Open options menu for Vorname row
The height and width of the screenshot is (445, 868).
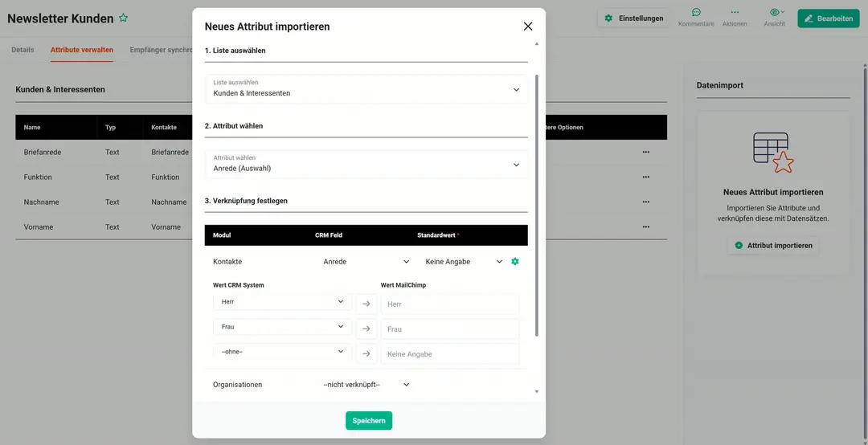(x=645, y=227)
